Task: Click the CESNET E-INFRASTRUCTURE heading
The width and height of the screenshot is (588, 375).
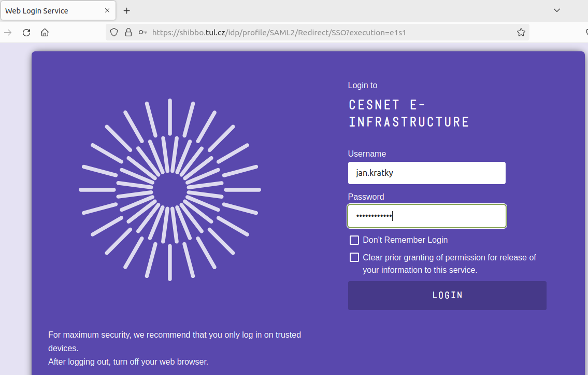Action: point(409,114)
